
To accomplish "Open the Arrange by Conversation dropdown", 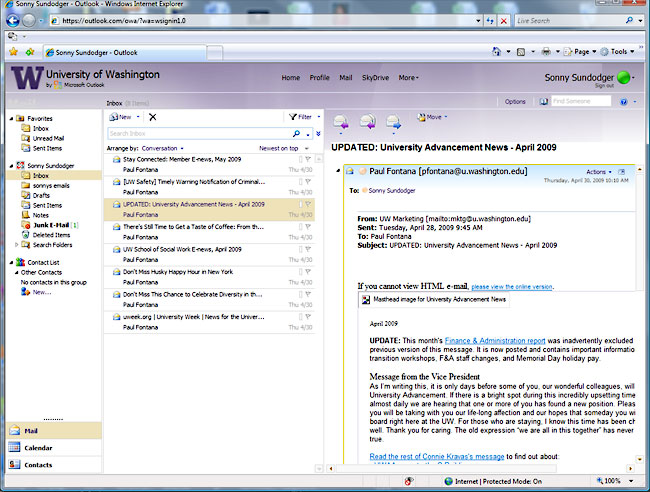I will (162, 148).
